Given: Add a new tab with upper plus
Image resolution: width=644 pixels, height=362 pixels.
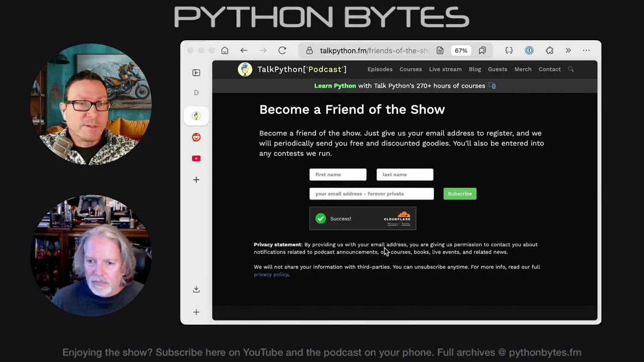Looking at the screenshot, I should tap(196, 179).
